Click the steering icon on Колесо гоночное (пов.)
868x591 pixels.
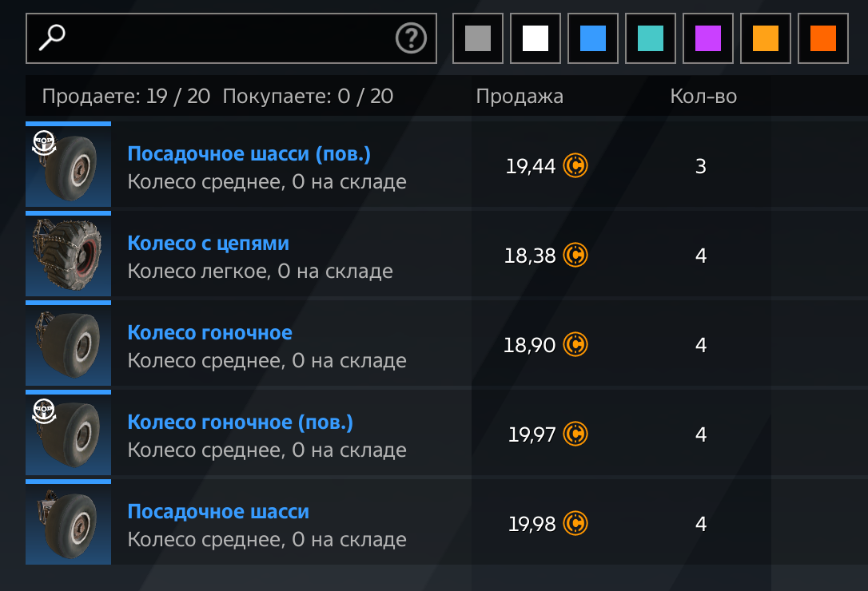pos(44,411)
